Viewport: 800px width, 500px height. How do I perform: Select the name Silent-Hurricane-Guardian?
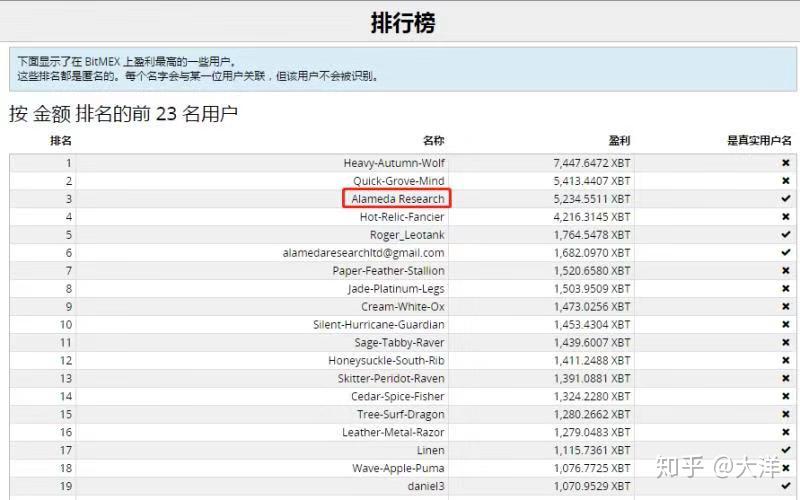pyautogui.click(x=379, y=324)
